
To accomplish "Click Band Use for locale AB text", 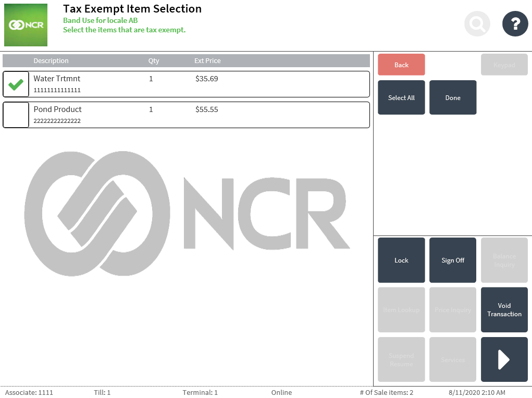I will tap(101, 20).
